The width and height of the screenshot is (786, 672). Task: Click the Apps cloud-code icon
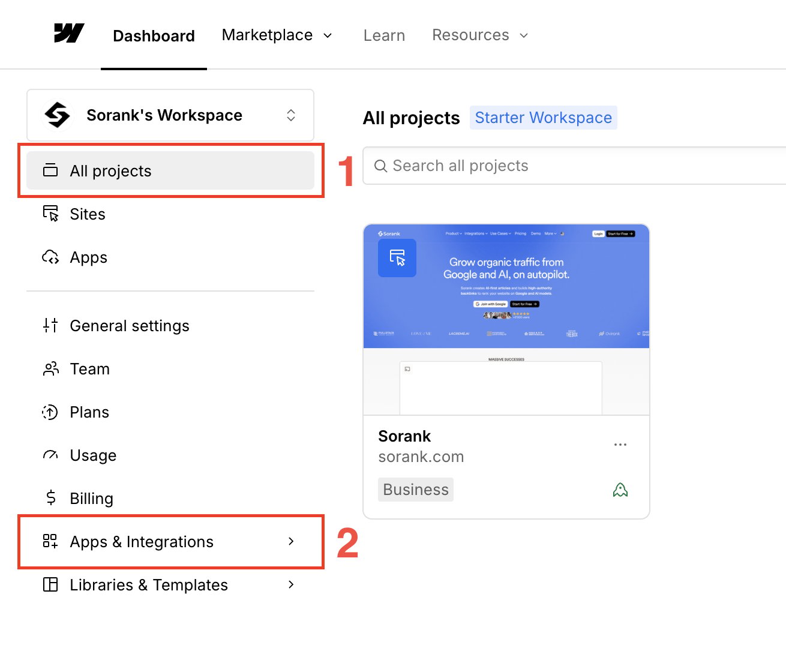coord(50,257)
